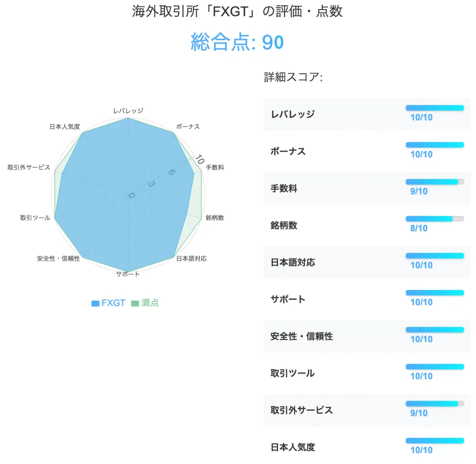Click the radar chart 日本人気度 axis label
The image size is (476, 464).
[65, 127]
